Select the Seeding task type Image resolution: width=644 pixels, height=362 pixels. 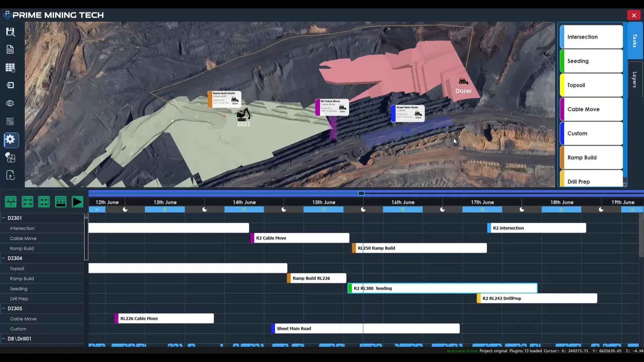[591, 61]
